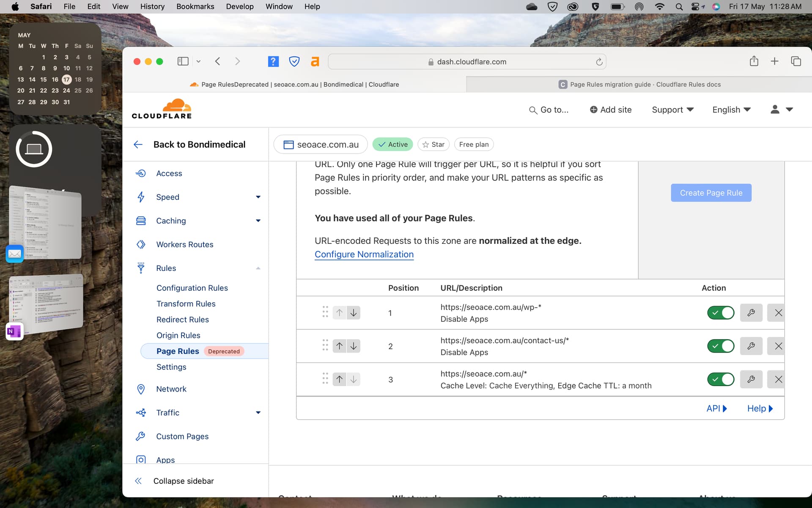Expand the Speed sidebar section
812x508 pixels.
tap(258, 197)
